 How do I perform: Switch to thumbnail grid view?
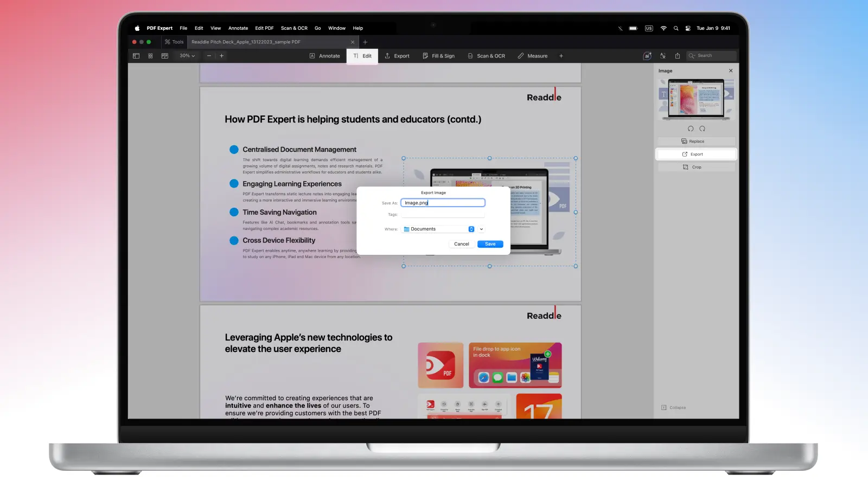(150, 56)
